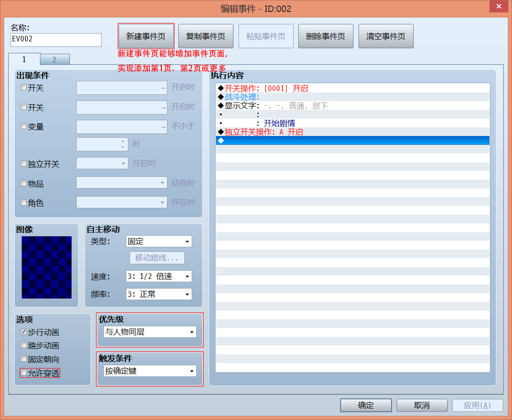The height and width of the screenshot is (420, 512).
Task: Enable the 独立开关 condition checkbox
Action: (x=23, y=163)
